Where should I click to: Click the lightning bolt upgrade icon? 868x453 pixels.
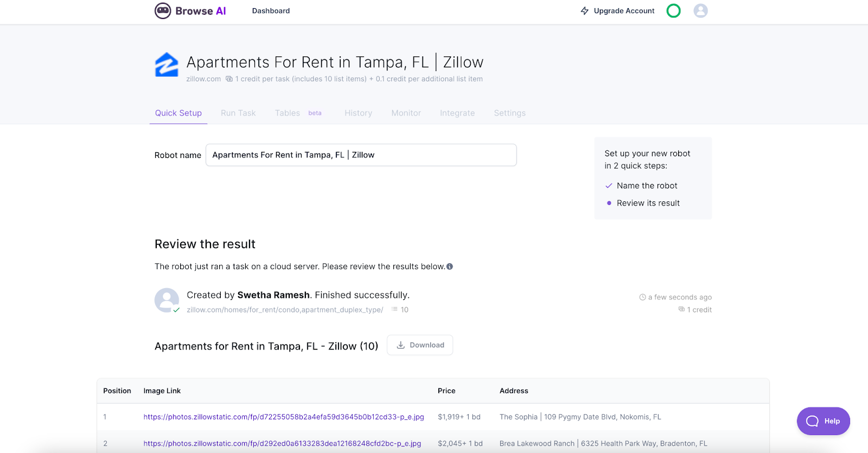point(584,11)
